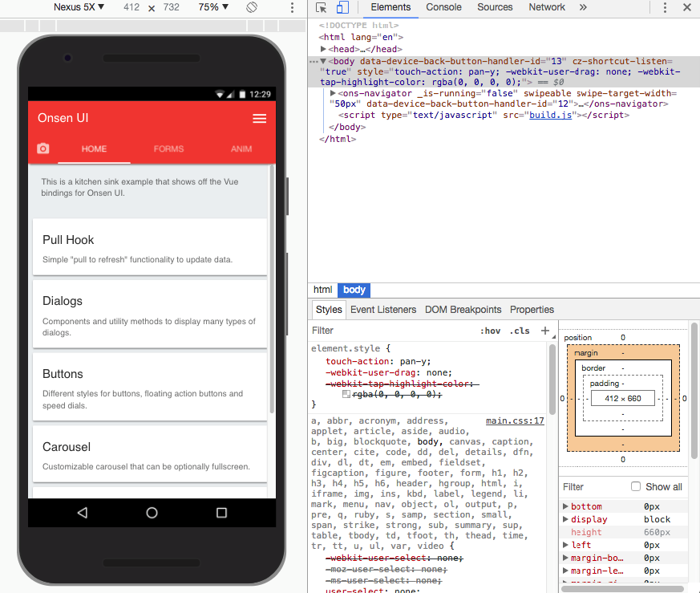Viewport: 700px width, 593px height.
Task: Select the FORMS tab in the app
Action: (168, 148)
